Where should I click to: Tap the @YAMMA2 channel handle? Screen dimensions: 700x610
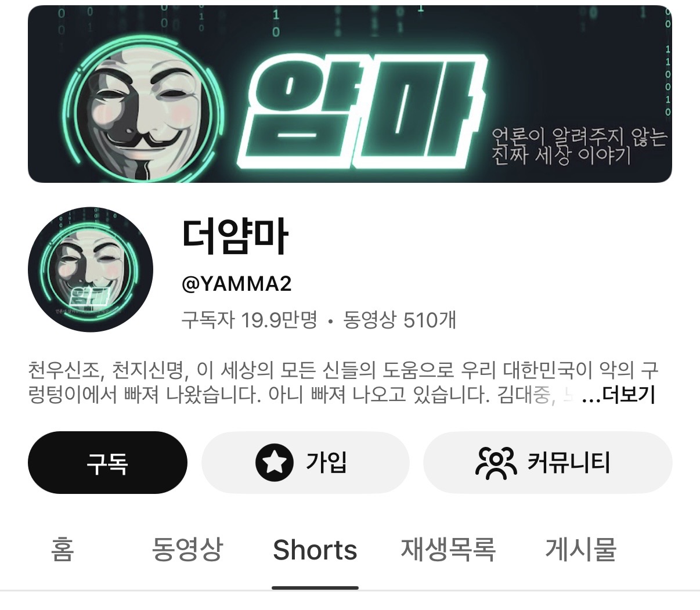[x=237, y=284]
